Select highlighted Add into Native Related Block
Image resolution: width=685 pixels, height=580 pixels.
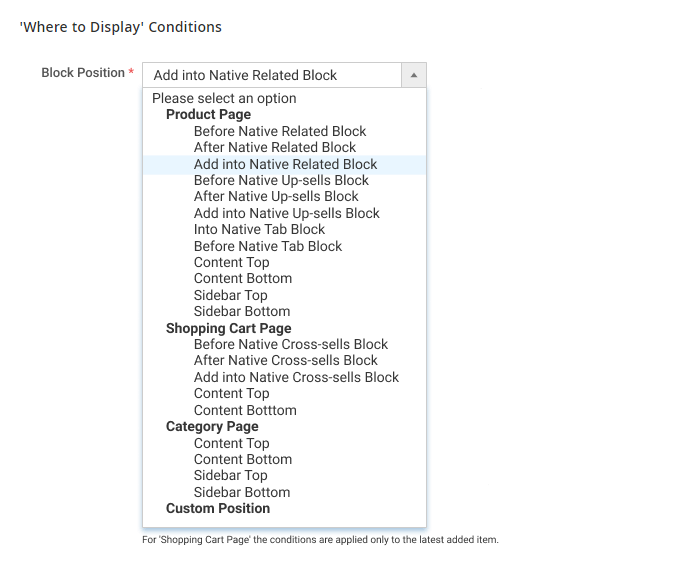click(x=284, y=164)
